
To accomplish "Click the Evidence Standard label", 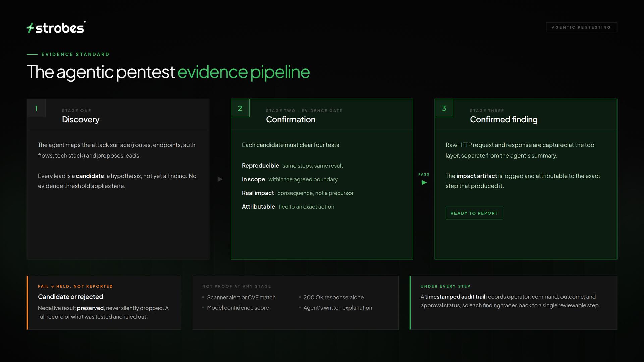I will pyautogui.click(x=75, y=54).
